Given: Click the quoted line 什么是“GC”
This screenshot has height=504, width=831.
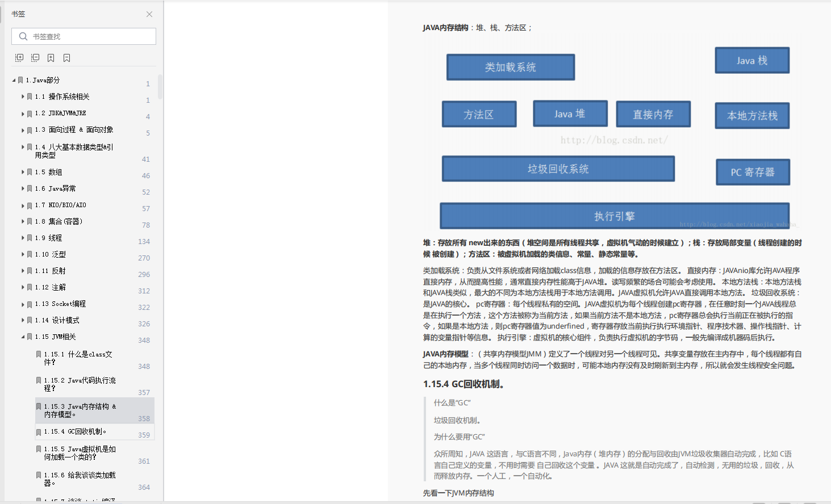Looking at the screenshot, I should click(x=452, y=403).
